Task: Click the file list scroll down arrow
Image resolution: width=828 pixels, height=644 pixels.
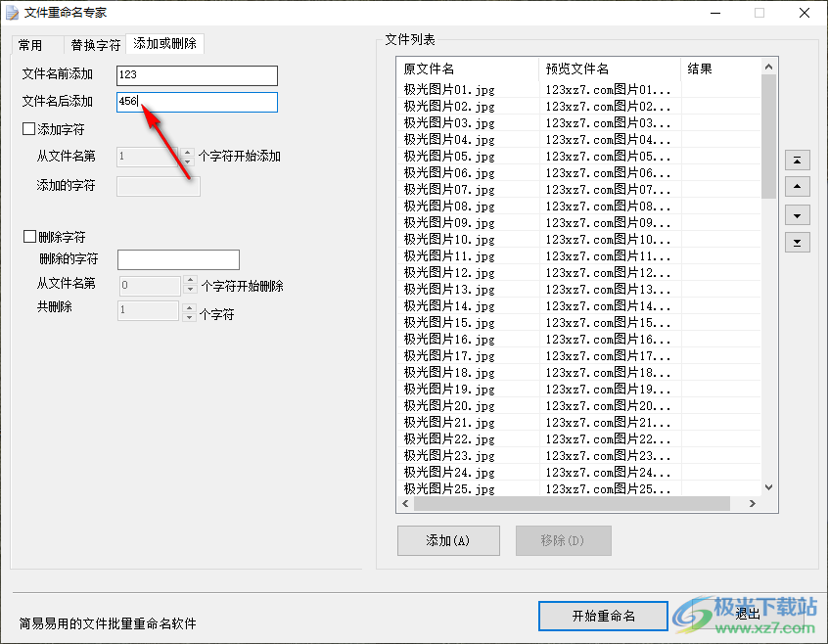Action: click(x=768, y=487)
